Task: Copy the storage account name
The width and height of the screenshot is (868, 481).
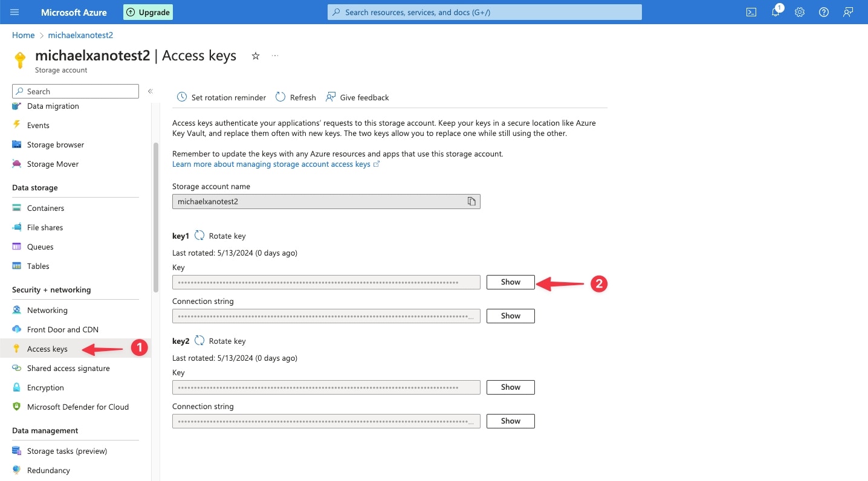Action: tap(471, 201)
